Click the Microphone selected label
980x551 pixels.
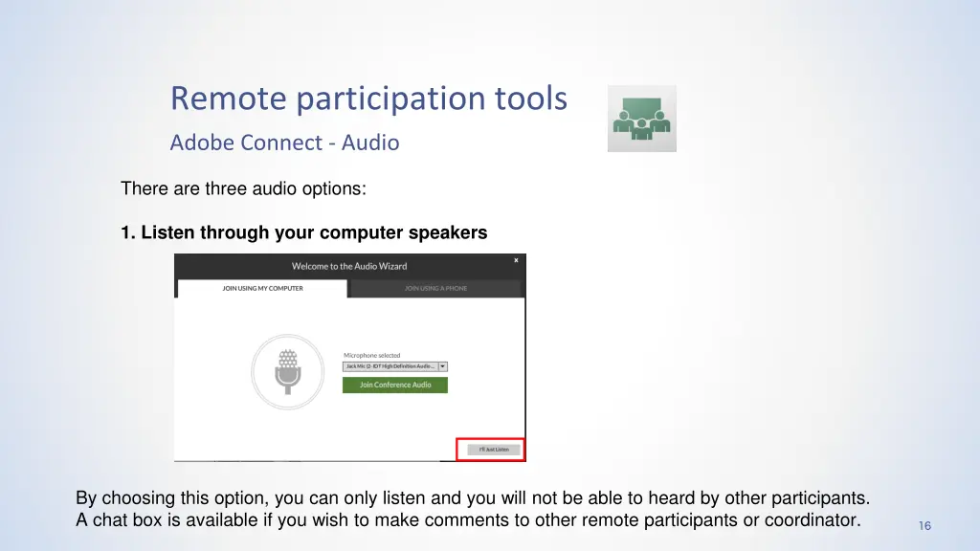click(372, 356)
